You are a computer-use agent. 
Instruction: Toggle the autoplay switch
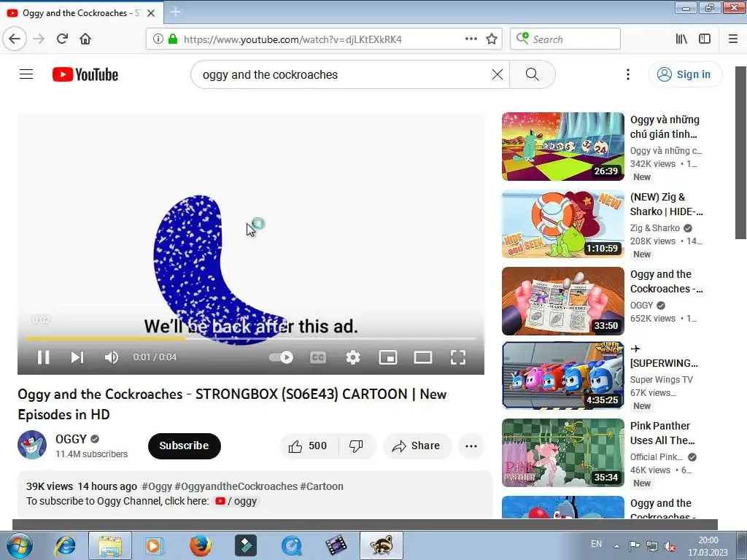[281, 357]
